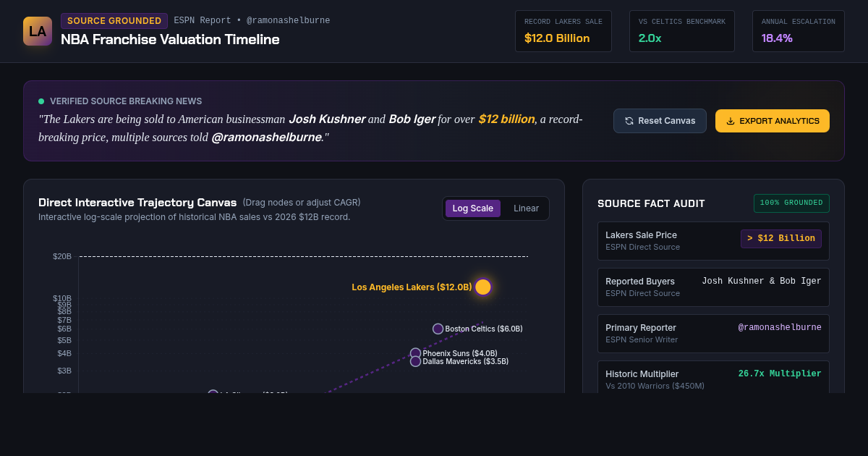
Task: Click the Reset Canvas button
Action: coord(660,121)
